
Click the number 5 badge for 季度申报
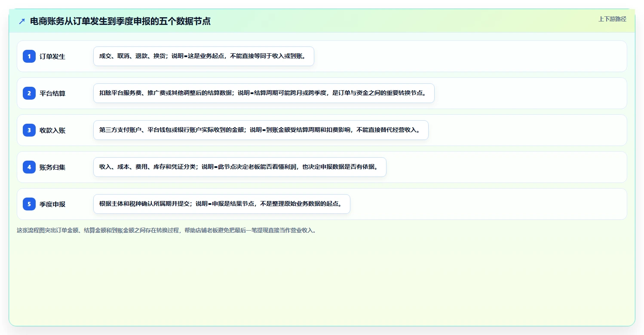(x=29, y=204)
